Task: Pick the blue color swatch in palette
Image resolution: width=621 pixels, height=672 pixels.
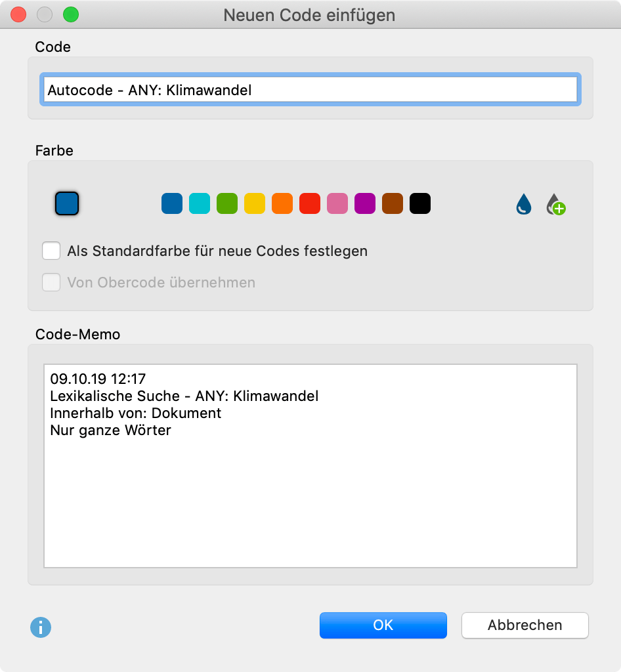Action: point(172,203)
